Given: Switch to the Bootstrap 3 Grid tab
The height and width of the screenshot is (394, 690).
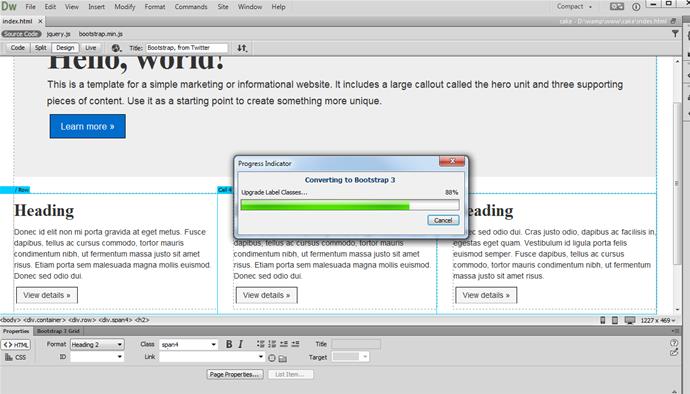Looking at the screenshot, I should click(58, 331).
